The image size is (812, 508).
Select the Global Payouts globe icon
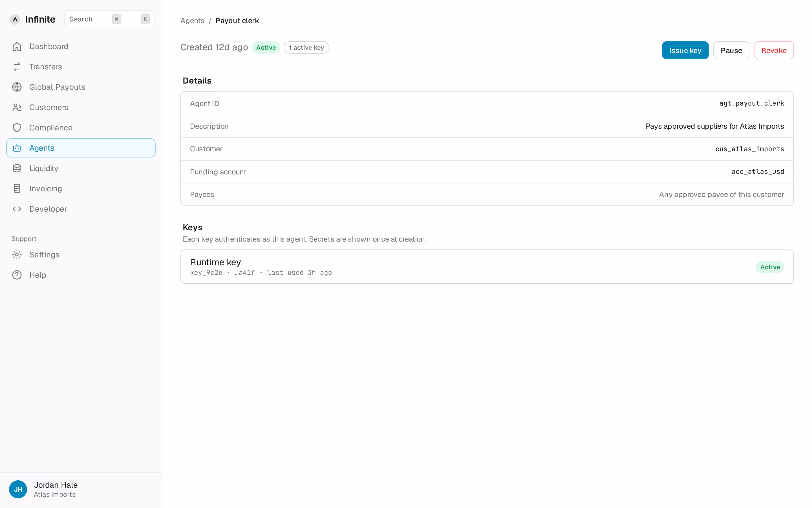click(x=17, y=87)
